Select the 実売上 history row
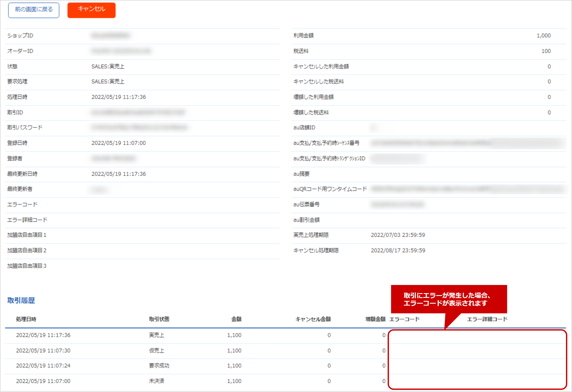Screen dimensions: 572x392 [x=156, y=335]
